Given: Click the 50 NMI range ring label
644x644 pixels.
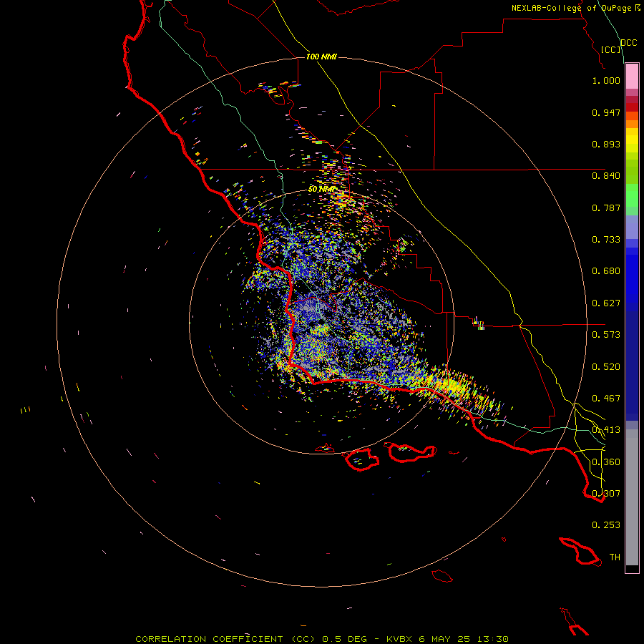Looking at the screenshot, I should [x=321, y=189].
